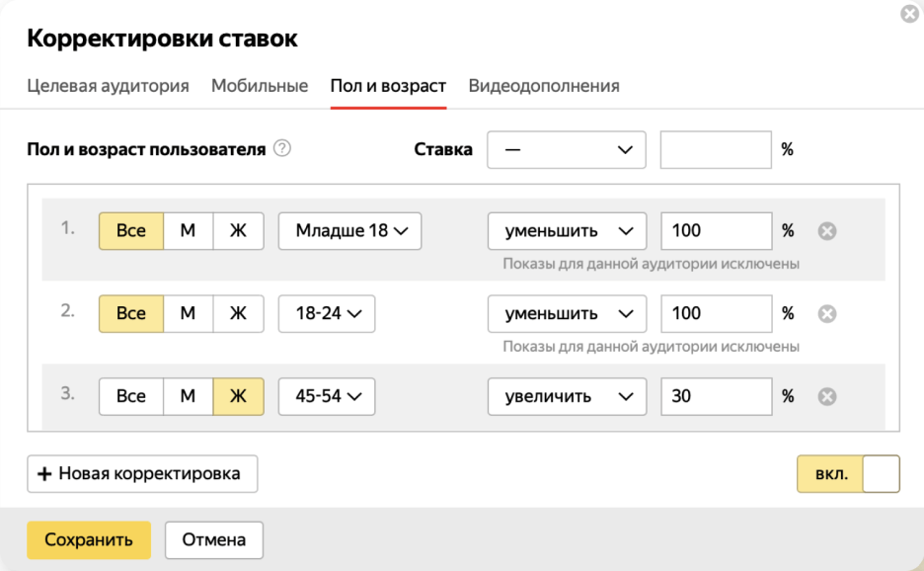Open the top Ставка dropdown
Image resolution: width=924 pixels, height=571 pixels.
point(567,150)
